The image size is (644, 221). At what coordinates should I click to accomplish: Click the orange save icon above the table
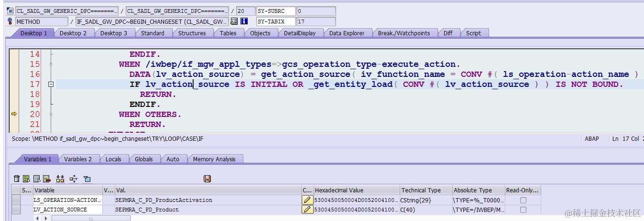pyautogui.click(x=207, y=179)
